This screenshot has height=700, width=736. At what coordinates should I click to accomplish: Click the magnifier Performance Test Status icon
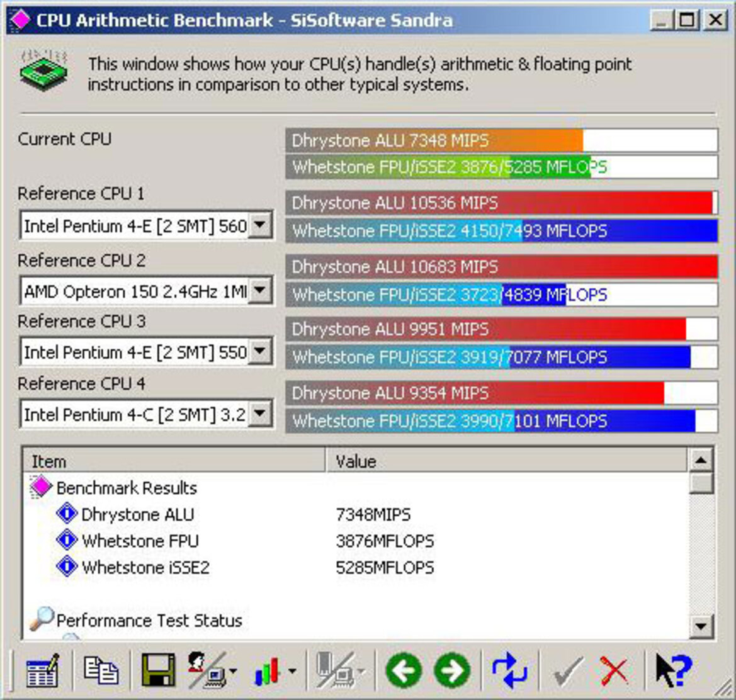tap(42, 618)
